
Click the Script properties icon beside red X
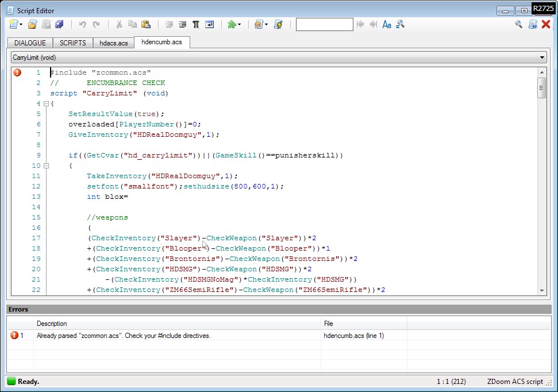(533, 24)
